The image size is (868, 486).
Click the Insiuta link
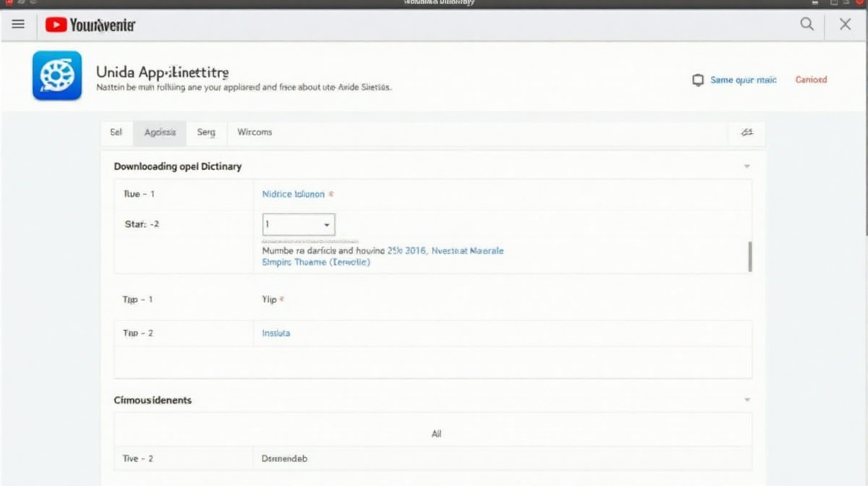pos(276,333)
